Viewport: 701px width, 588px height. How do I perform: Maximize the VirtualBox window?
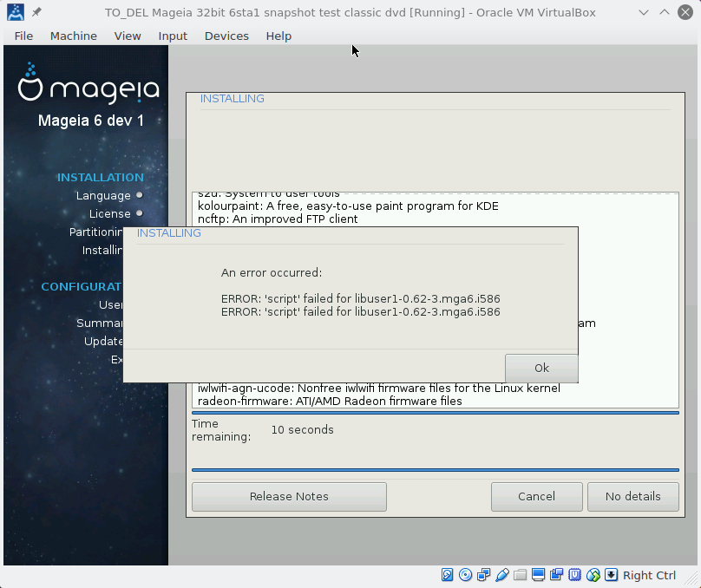[x=665, y=12]
